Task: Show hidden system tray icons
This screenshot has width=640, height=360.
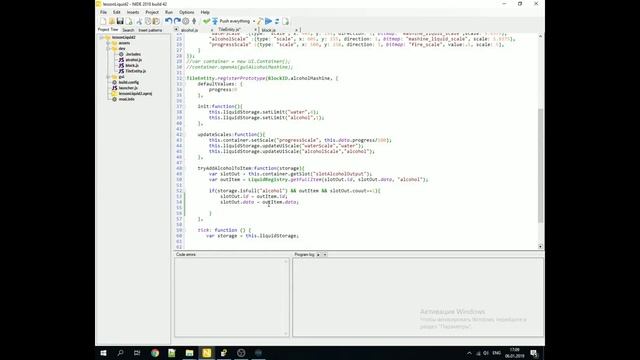Action: (469, 353)
